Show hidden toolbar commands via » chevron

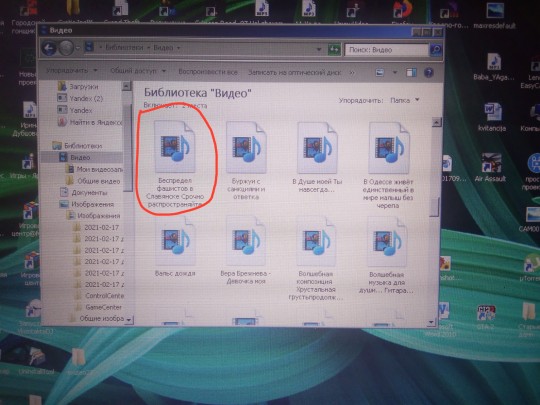tap(352, 72)
